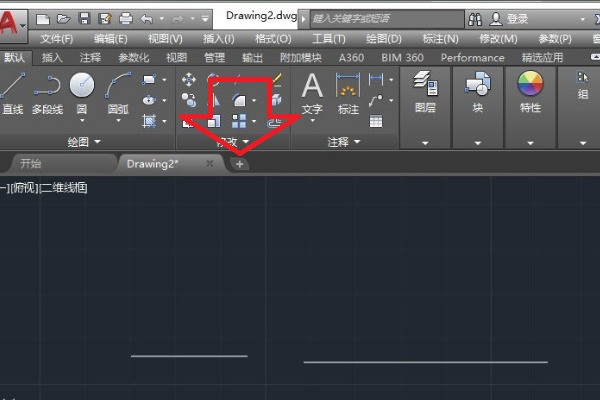Image resolution: width=600 pixels, height=400 pixels.
Task: Click the Array tool icon
Action: click(x=239, y=121)
